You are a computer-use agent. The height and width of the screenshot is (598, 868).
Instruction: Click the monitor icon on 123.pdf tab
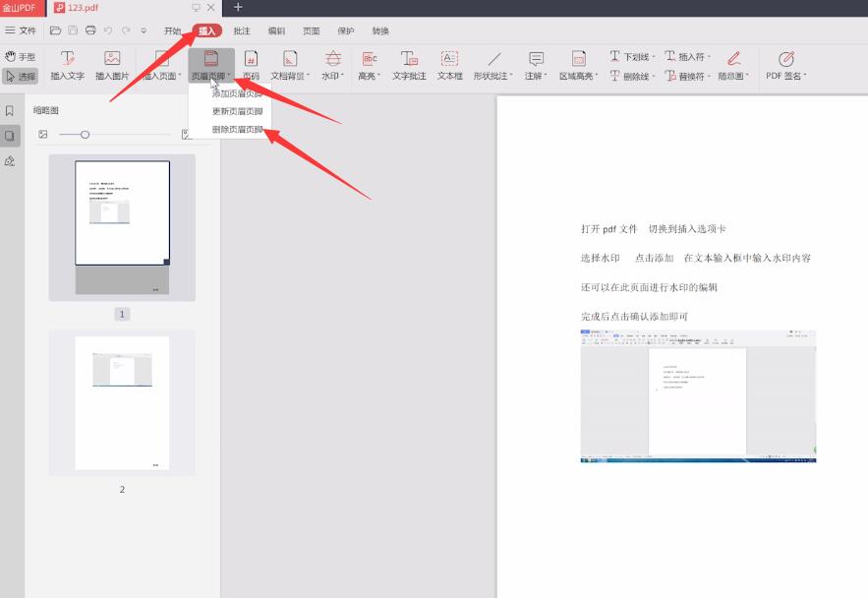click(x=196, y=8)
